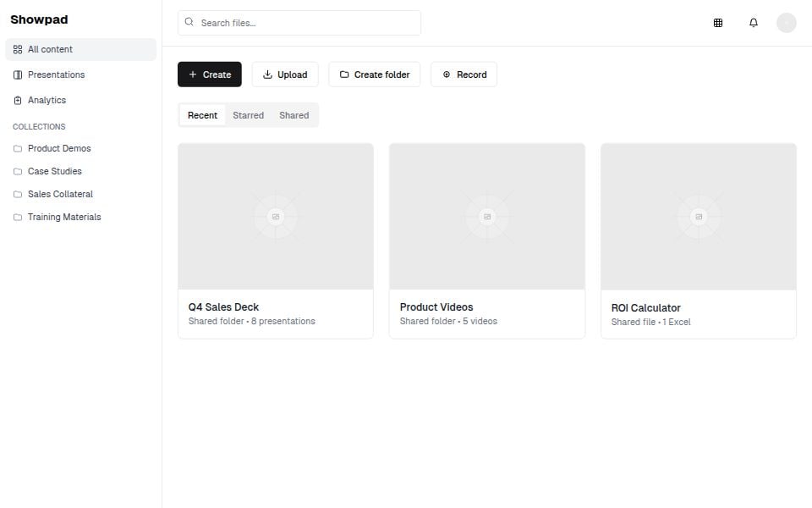Open the Q4 Sales Deck thumbnail
812x508 pixels.
276,217
